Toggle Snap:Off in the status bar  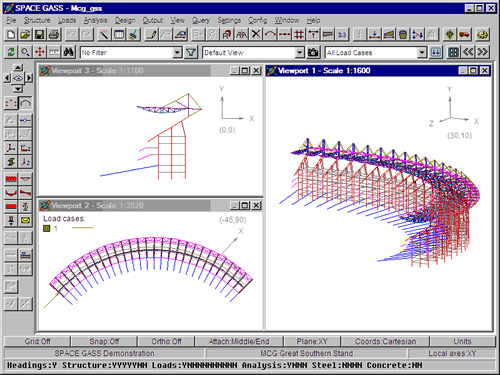(x=104, y=341)
